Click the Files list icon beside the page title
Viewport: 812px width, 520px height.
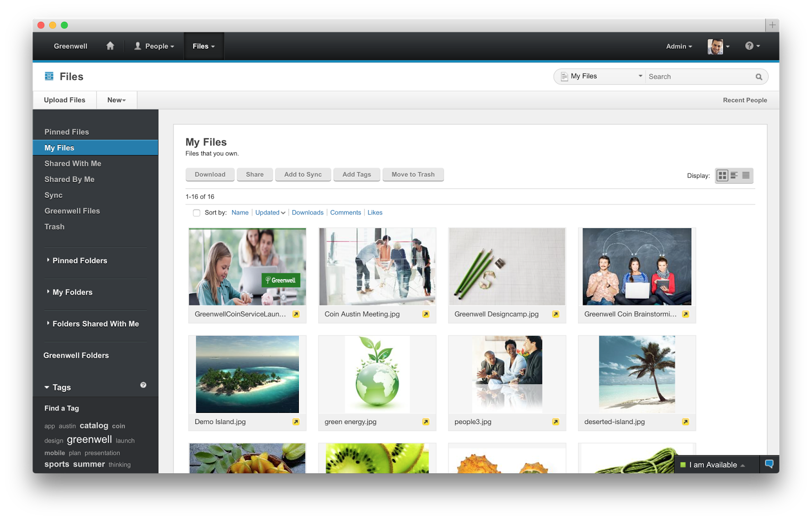click(x=49, y=76)
